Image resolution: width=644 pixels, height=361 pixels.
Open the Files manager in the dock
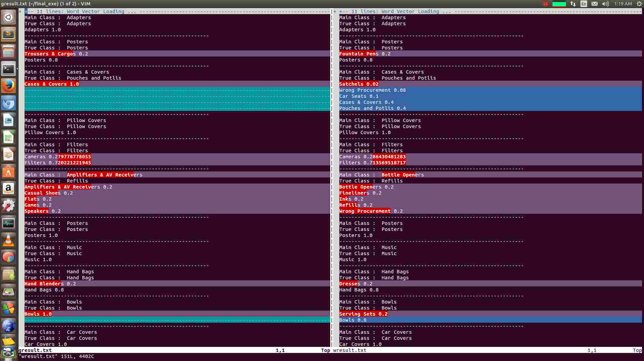click(8, 51)
